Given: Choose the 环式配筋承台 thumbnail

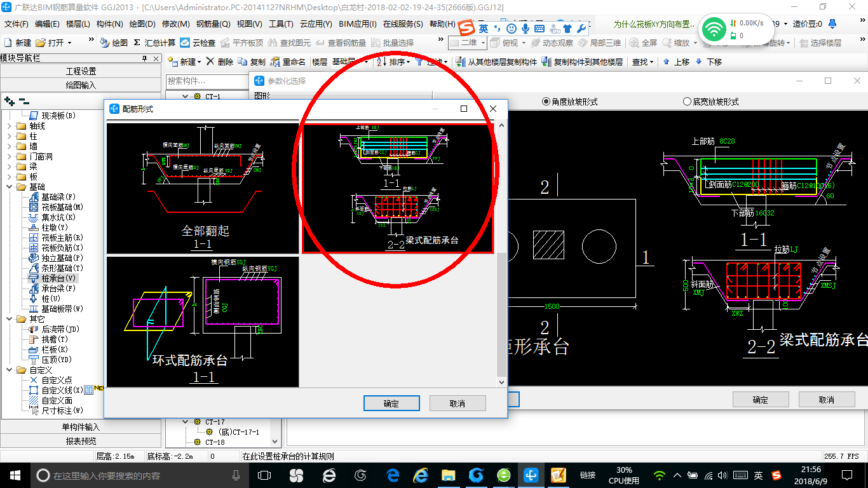Looking at the screenshot, I should pos(202,322).
